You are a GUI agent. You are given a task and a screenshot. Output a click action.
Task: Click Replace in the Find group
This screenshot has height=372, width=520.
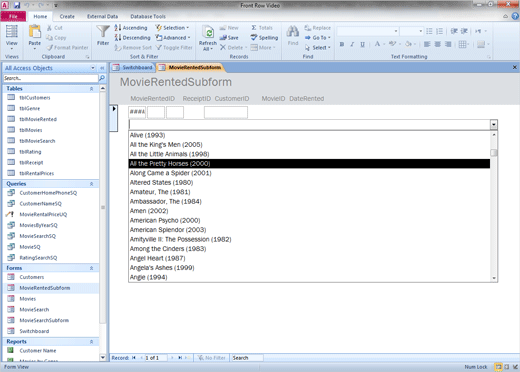click(x=318, y=28)
